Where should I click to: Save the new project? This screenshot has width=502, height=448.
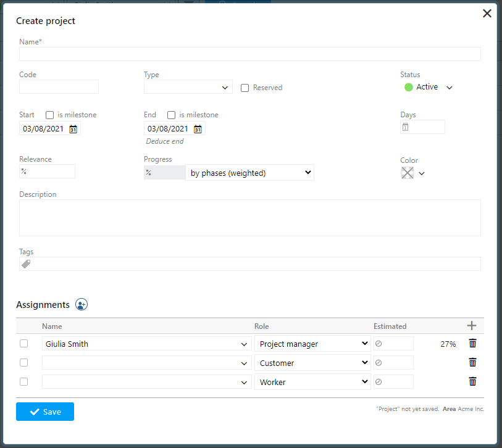[45, 412]
